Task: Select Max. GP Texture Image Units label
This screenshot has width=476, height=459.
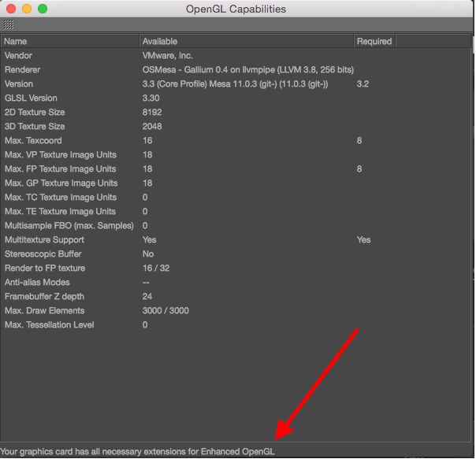Action: click(61, 183)
